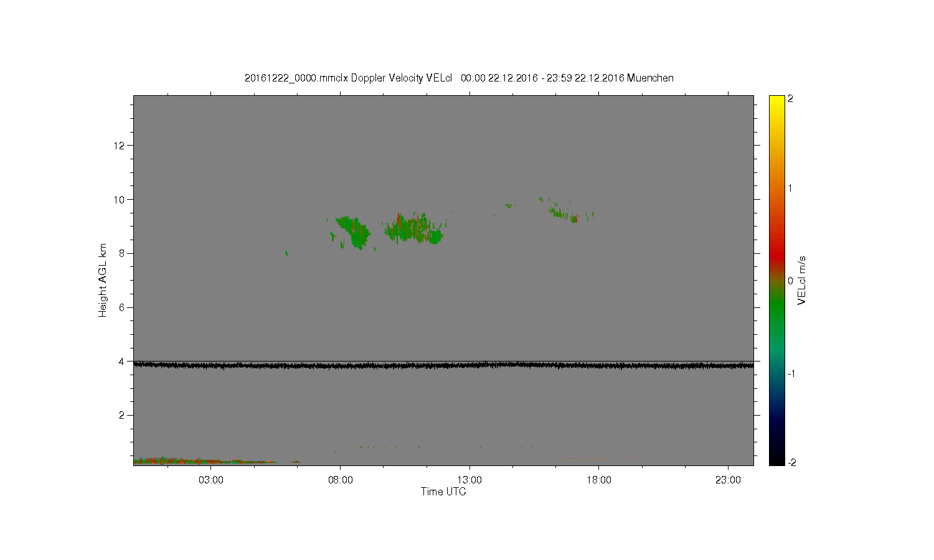This screenshot has width=934, height=560.
Task: Click the green cloud echo between 10:00 and 12:00
Action: click(x=413, y=229)
